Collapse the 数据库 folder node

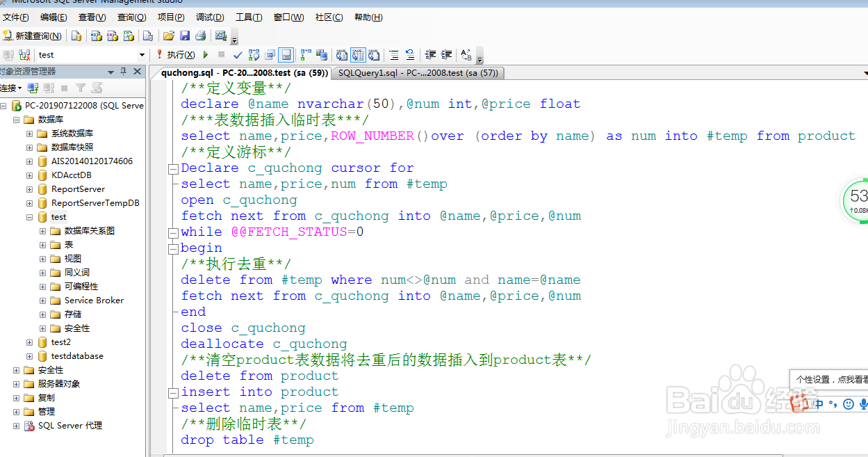pyautogui.click(x=16, y=120)
